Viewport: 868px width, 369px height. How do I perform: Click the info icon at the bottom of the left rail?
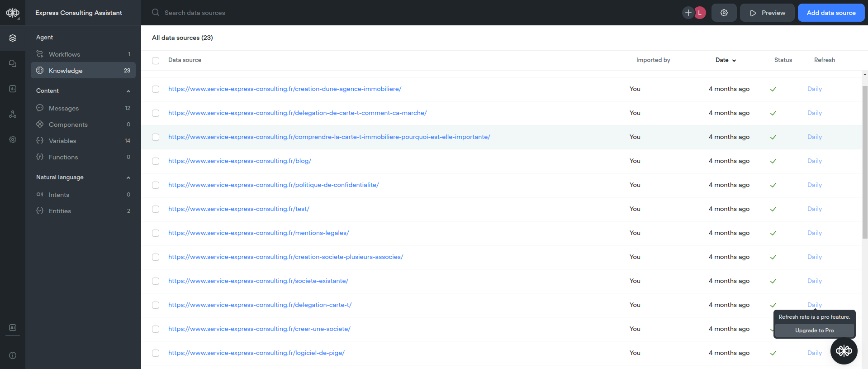[x=13, y=355]
